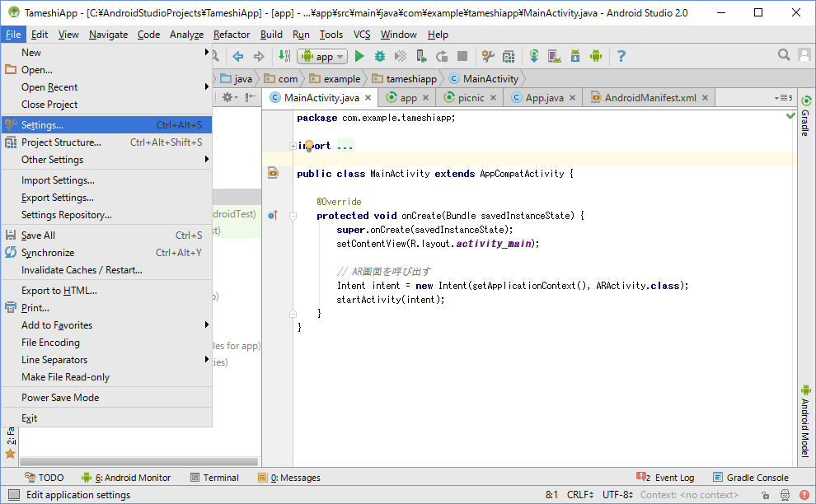Image resolution: width=816 pixels, height=504 pixels.
Task: Click the override method gutter icon
Action: 273,215
